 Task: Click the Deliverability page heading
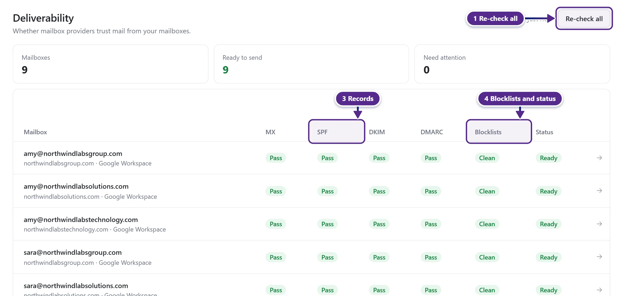point(43,18)
